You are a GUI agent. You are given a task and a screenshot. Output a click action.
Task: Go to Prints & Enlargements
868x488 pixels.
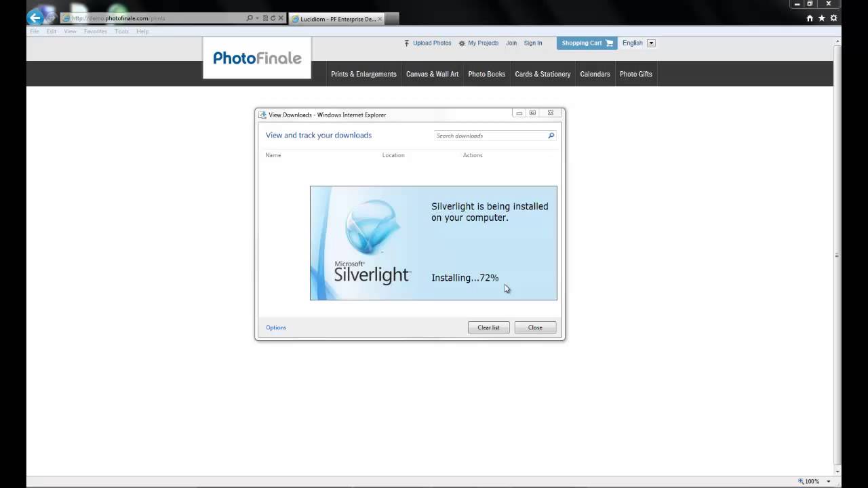click(363, 74)
